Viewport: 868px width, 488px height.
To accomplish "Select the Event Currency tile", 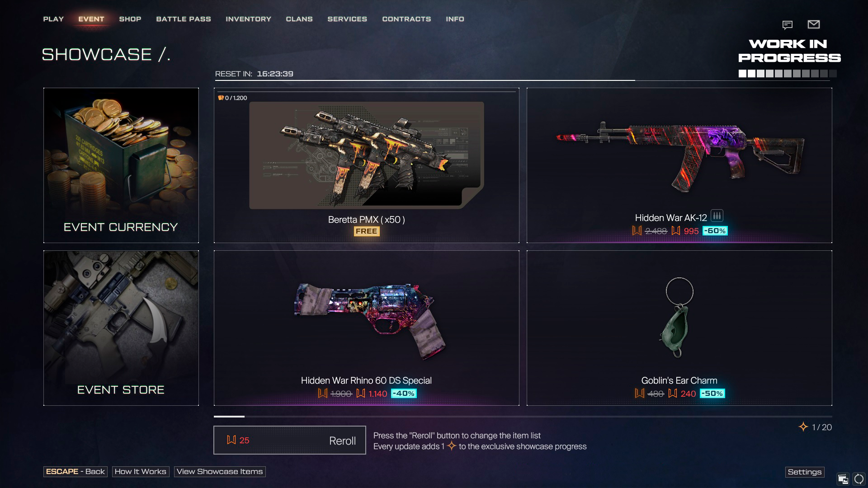I will pos(121,165).
